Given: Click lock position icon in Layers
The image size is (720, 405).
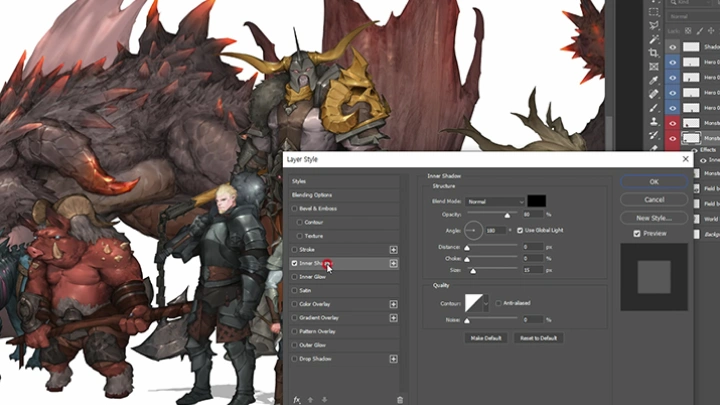Looking at the screenshot, I should tap(711, 31).
